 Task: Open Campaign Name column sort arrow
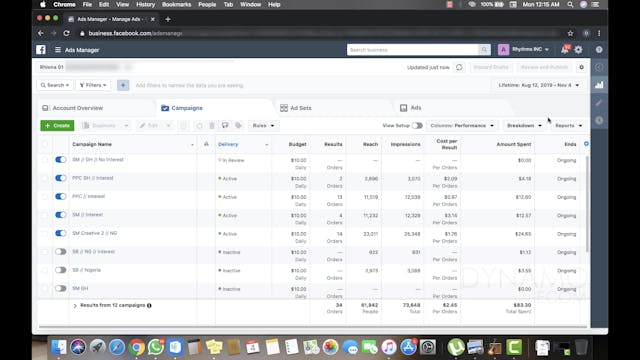click(192, 144)
